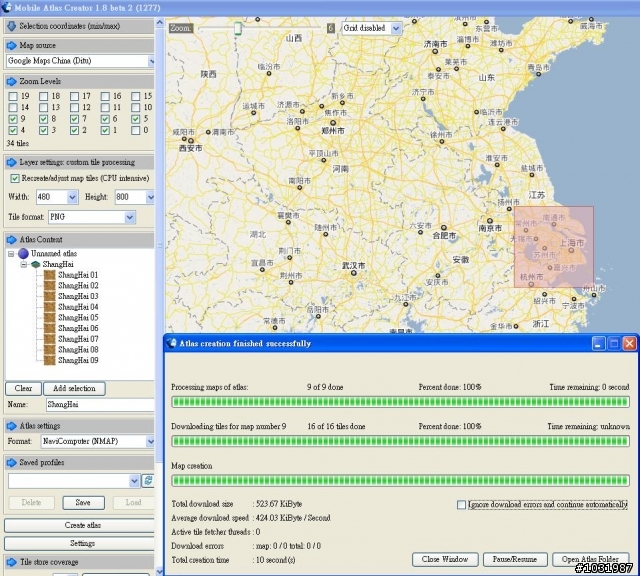Enable zoom level 15 checkbox
This screenshot has height=576, width=640.
[136, 96]
